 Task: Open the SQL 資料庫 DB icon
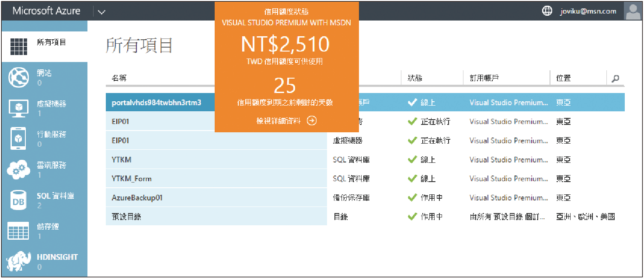[19, 200]
